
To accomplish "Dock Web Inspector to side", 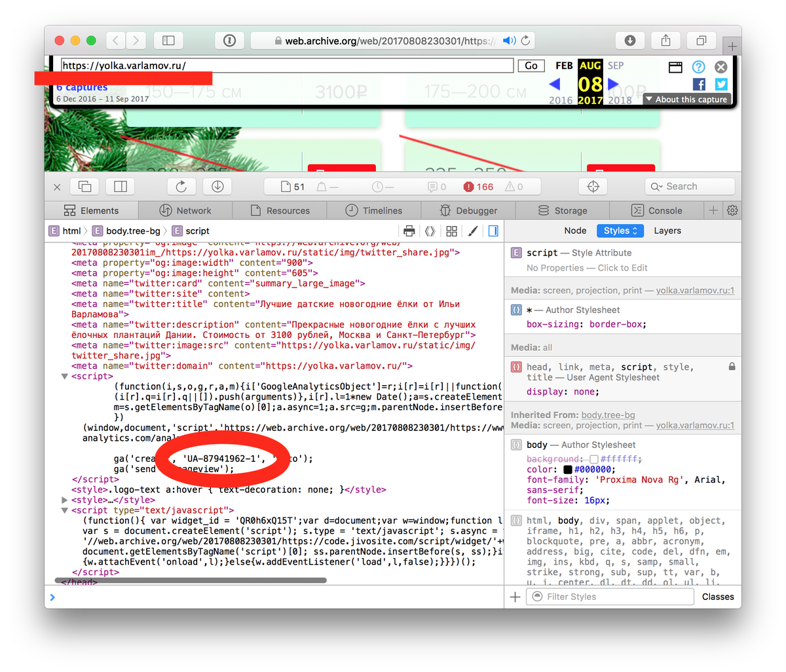I will point(121,187).
